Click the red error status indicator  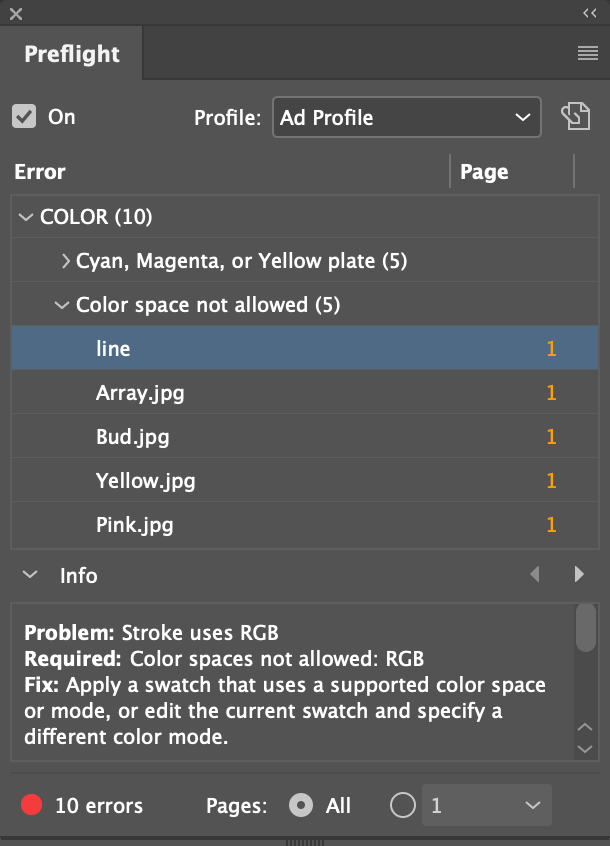(31, 805)
